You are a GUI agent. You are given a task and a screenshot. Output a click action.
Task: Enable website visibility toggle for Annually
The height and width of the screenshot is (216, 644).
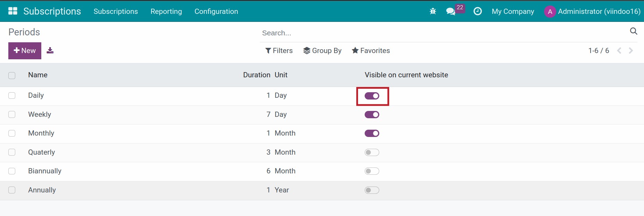[x=372, y=190]
